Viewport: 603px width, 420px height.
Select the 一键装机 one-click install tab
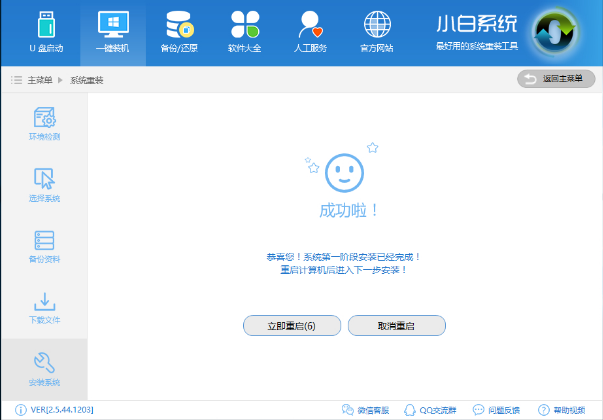pyautogui.click(x=111, y=32)
